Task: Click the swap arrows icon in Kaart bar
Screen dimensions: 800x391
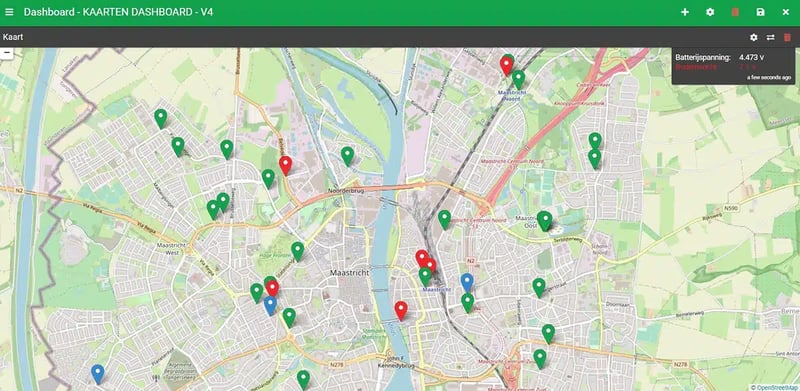Action: (x=770, y=37)
